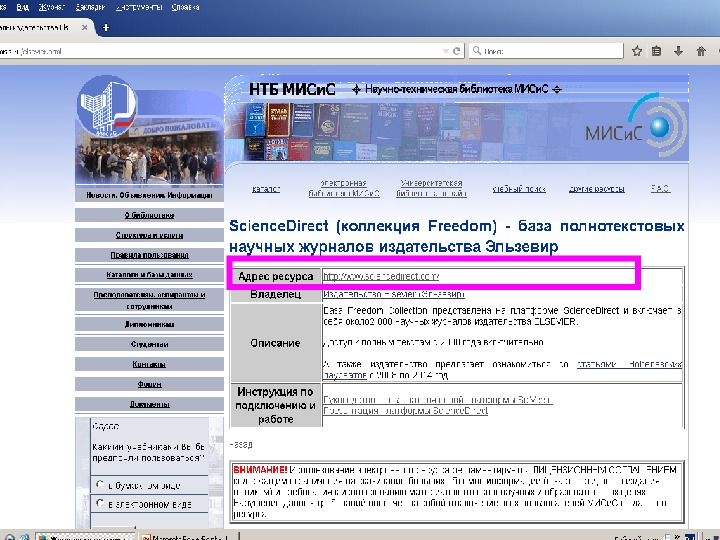Open the Nobel laureates articles link
Screen dimensions: 720x540
tap(502, 370)
